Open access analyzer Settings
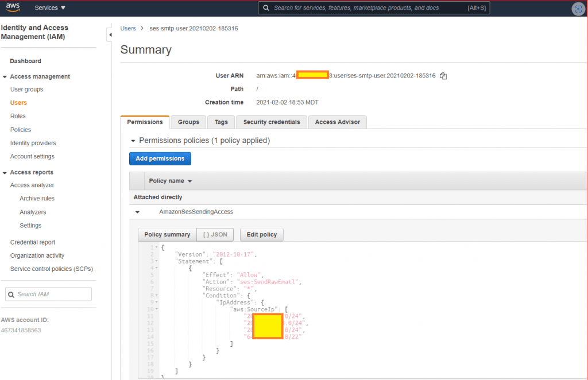Screen dimensions: 588x380 click(30, 226)
